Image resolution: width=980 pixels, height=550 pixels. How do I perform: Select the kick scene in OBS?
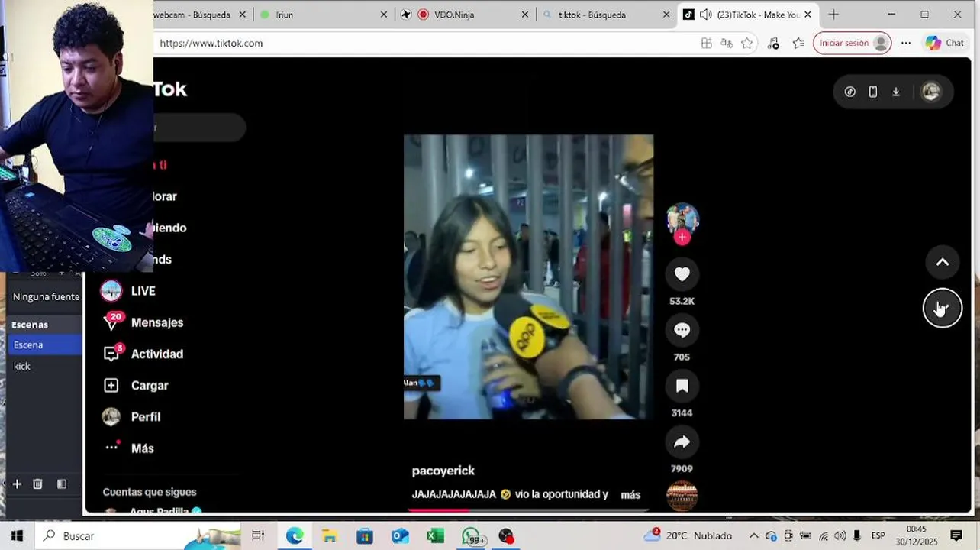(45, 367)
